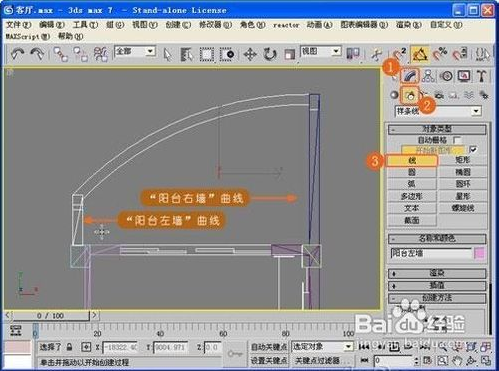Screen dimensions: 499x371
Task: Open the 编辑 menu
Action: pos(52,25)
